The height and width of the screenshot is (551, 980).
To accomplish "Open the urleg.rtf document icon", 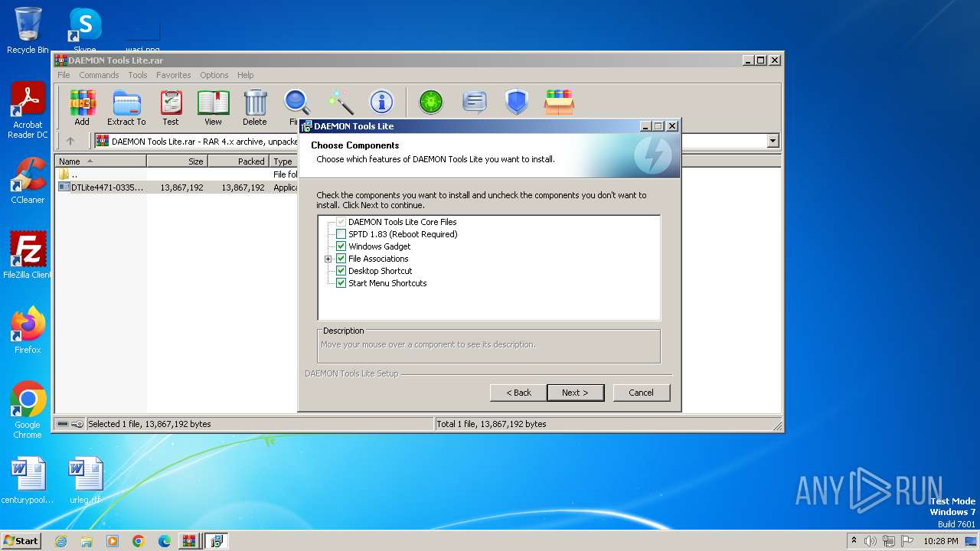I will coord(85,481).
